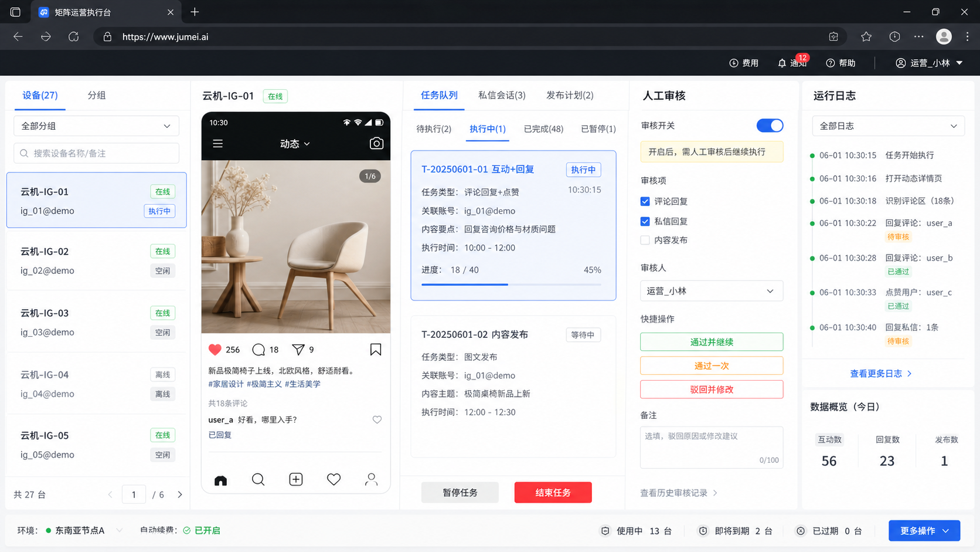Click 结束任务 button
The width and height of the screenshot is (980, 552).
click(x=553, y=492)
